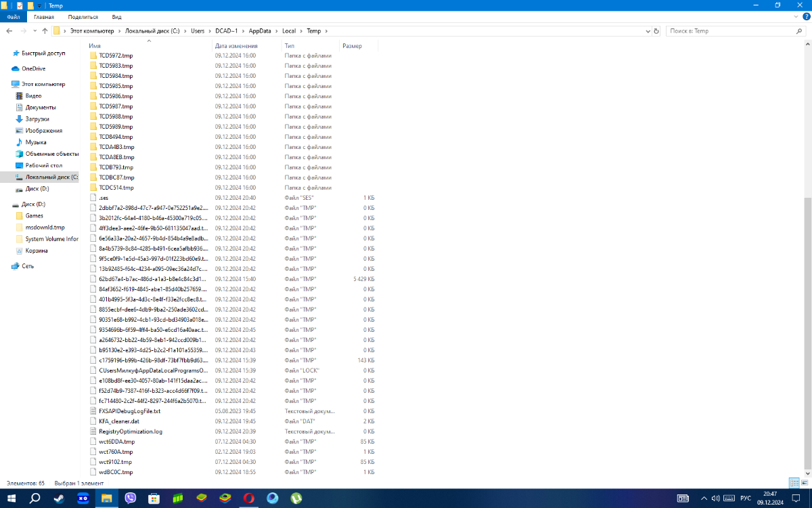Click Properties icon in Quick Access toolbar
Viewport: 812px width, 508px height.
[20, 5]
